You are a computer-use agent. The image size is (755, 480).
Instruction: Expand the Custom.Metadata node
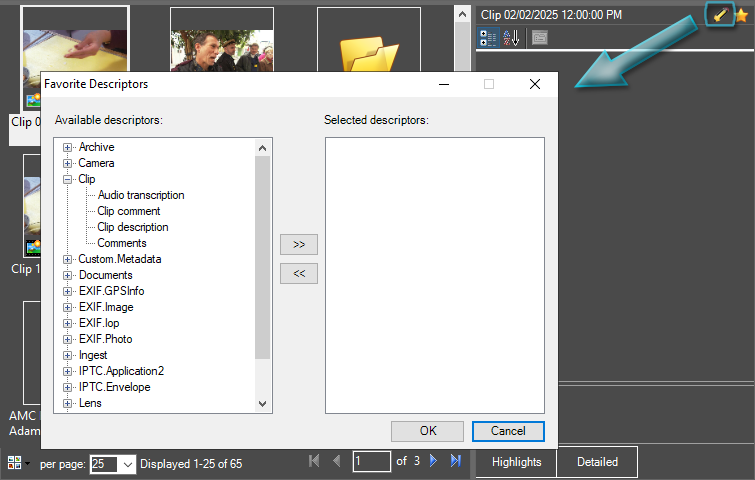tap(67, 259)
